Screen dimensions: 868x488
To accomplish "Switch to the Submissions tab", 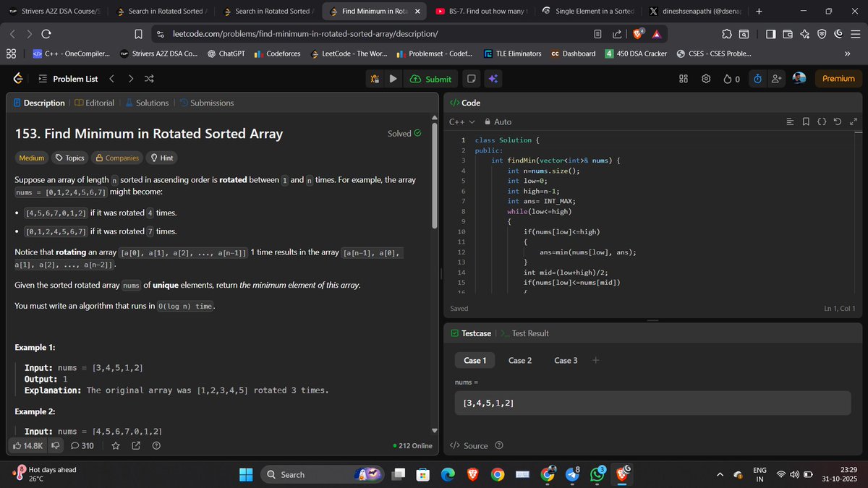I will pos(206,103).
